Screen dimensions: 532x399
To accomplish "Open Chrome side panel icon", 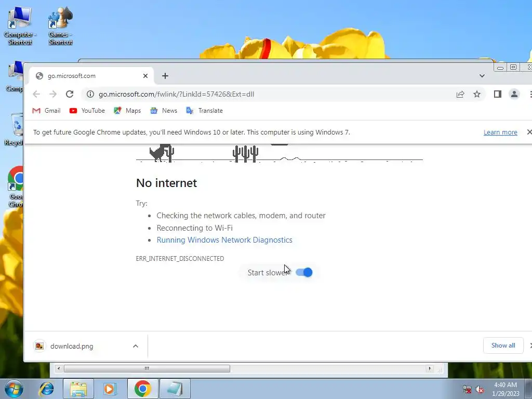I will (497, 95).
